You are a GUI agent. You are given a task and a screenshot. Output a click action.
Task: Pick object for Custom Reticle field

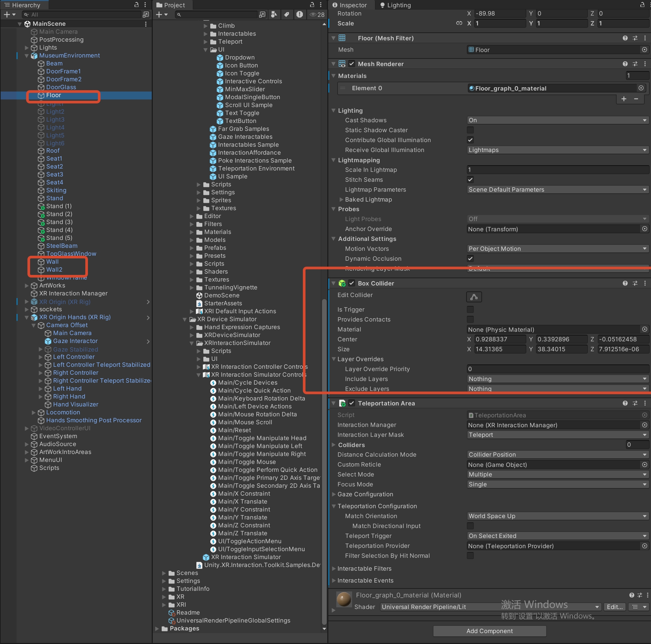644,465
